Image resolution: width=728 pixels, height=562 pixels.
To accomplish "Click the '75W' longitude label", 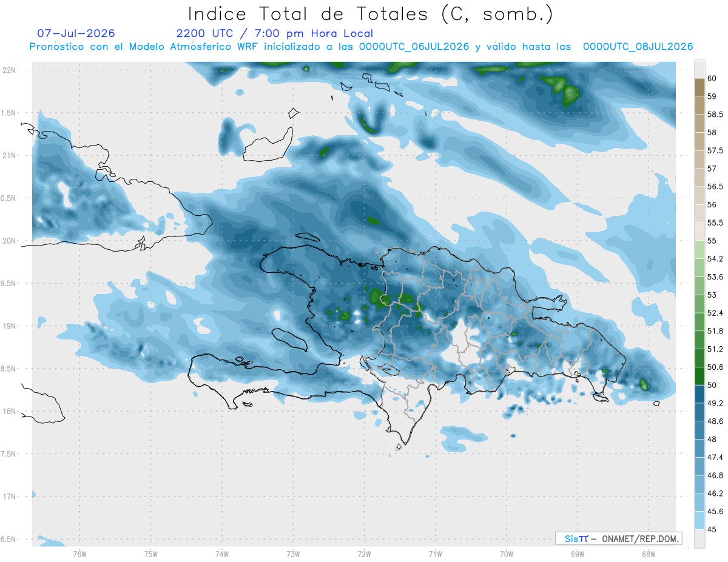I will click(151, 554).
